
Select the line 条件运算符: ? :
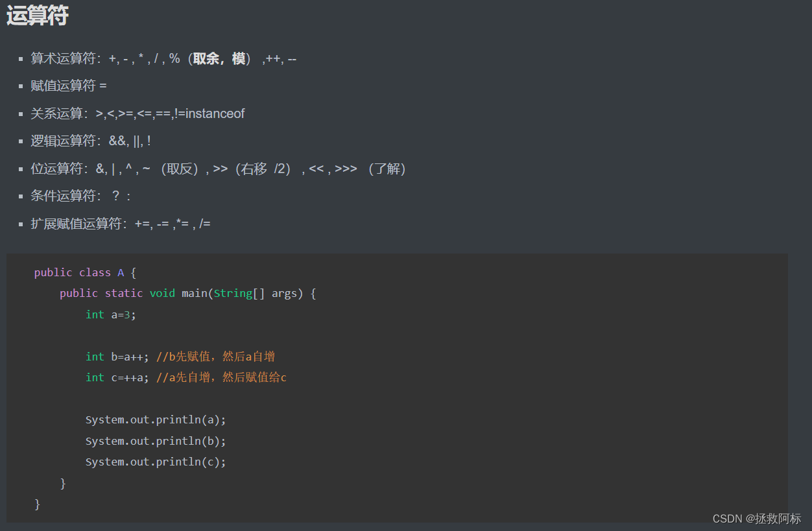coord(81,196)
